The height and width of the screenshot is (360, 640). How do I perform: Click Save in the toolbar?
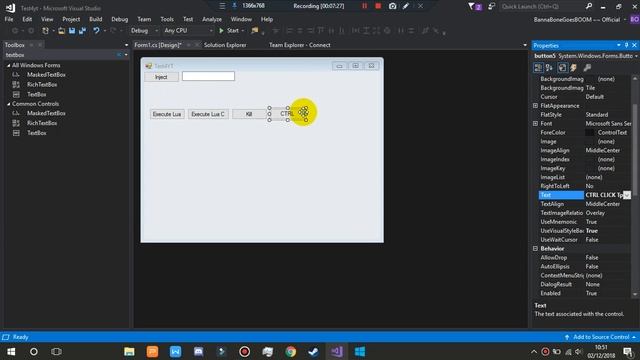(x=72, y=31)
